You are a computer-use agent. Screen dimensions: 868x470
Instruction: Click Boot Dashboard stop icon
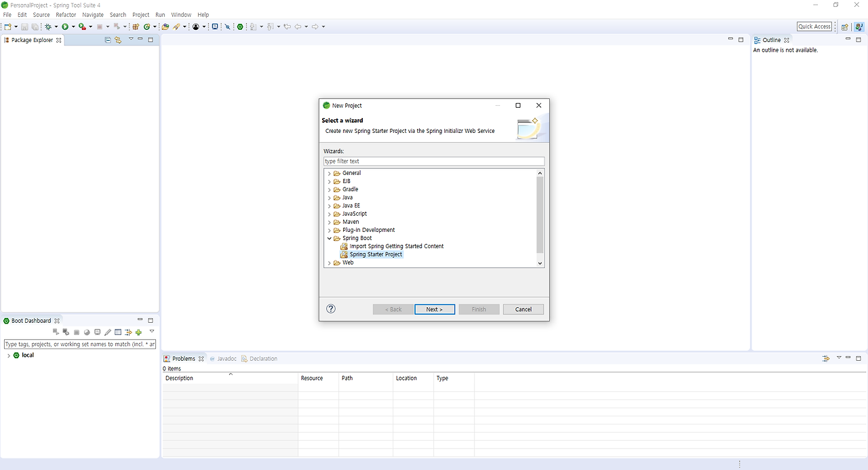click(77, 332)
